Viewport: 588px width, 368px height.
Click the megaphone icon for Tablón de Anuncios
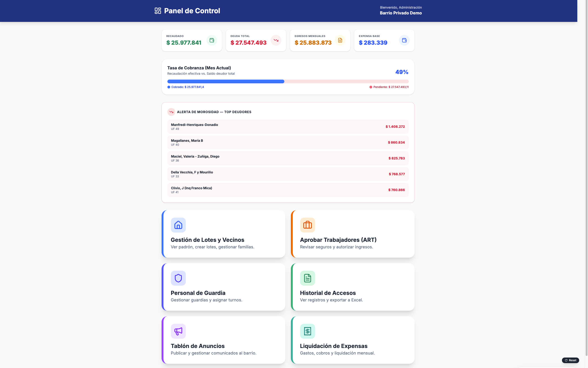click(x=178, y=331)
